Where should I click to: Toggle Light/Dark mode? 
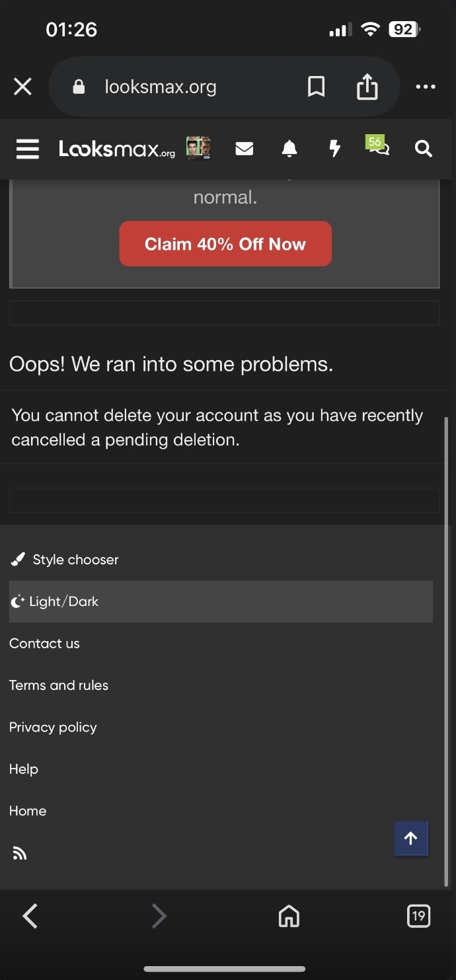click(221, 601)
